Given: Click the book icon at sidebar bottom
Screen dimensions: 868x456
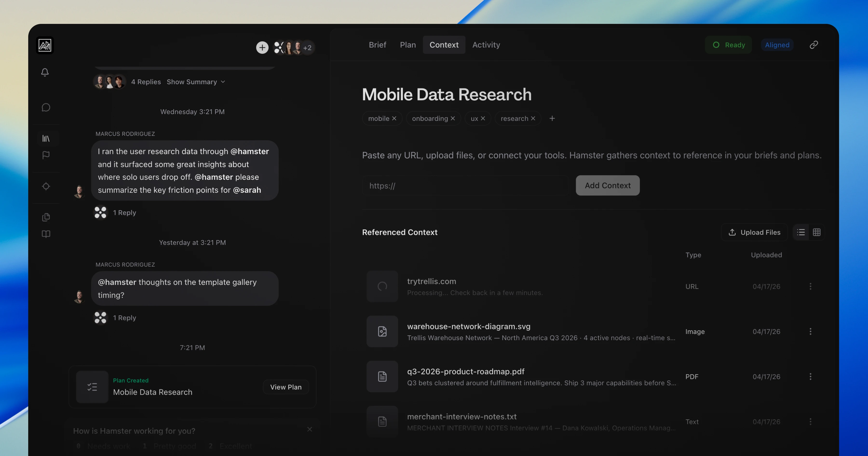Looking at the screenshot, I should coord(46,234).
